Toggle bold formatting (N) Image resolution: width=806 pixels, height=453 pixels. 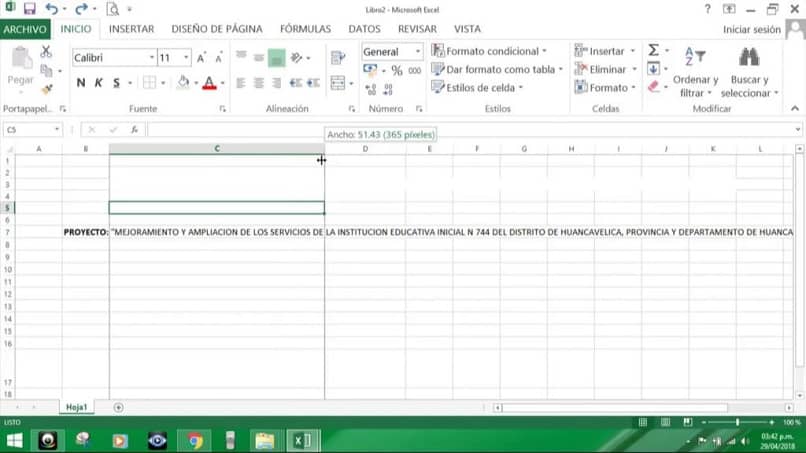coord(81,83)
